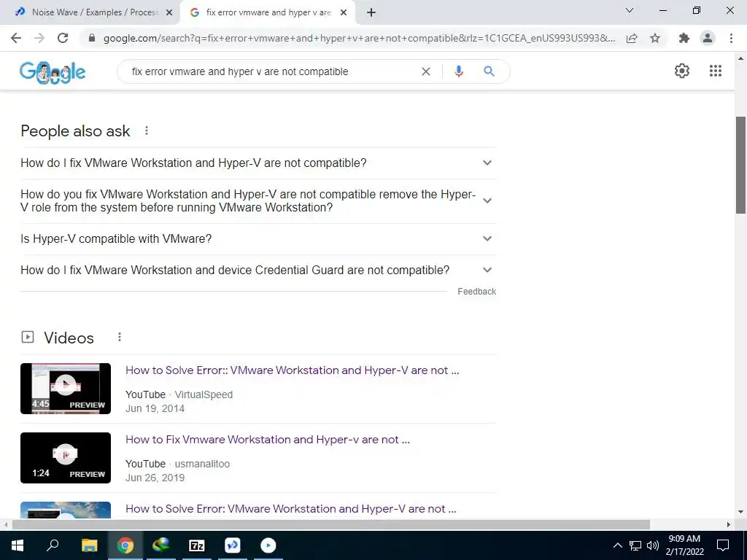Open the Google Doodle logo
Image resolution: width=747 pixels, height=560 pixels.
pos(53,72)
